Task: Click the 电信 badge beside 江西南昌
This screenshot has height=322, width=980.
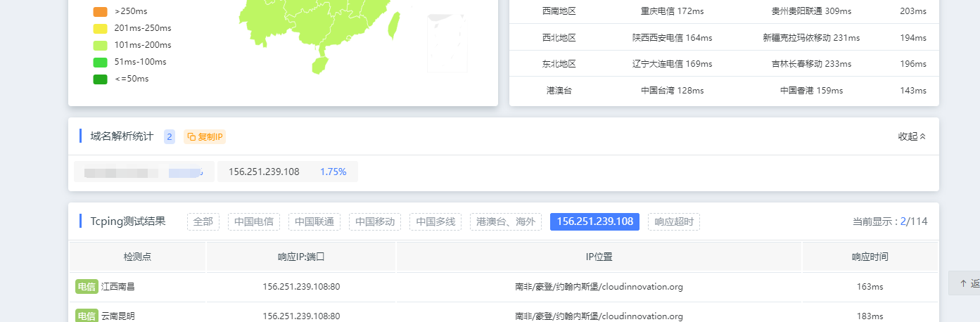Action: click(87, 286)
